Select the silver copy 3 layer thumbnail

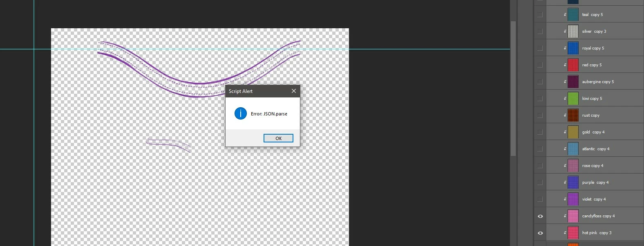click(573, 31)
